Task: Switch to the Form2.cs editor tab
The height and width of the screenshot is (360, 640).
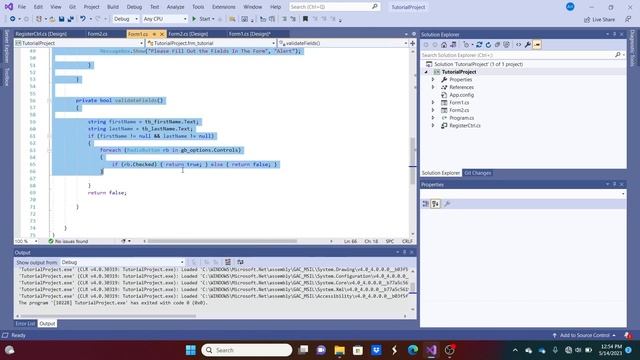Action: 97,34
